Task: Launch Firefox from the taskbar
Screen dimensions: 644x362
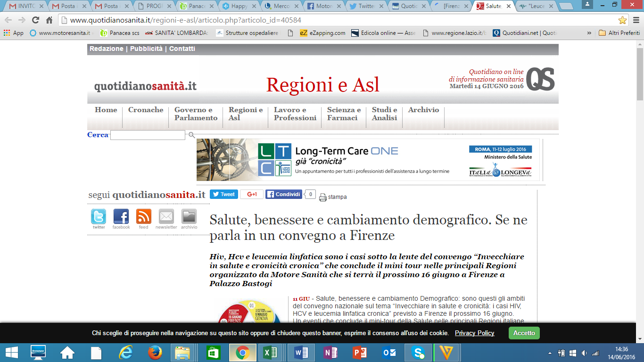Action: pos(154,353)
